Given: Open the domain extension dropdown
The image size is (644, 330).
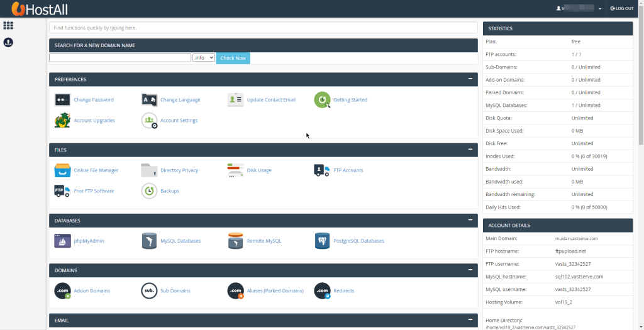Looking at the screenshot, I should coord(204,58).
